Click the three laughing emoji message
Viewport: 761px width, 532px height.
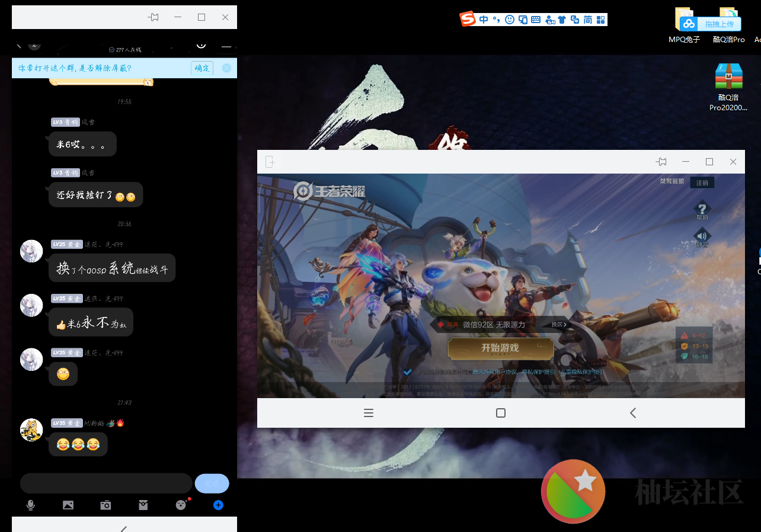78,444
